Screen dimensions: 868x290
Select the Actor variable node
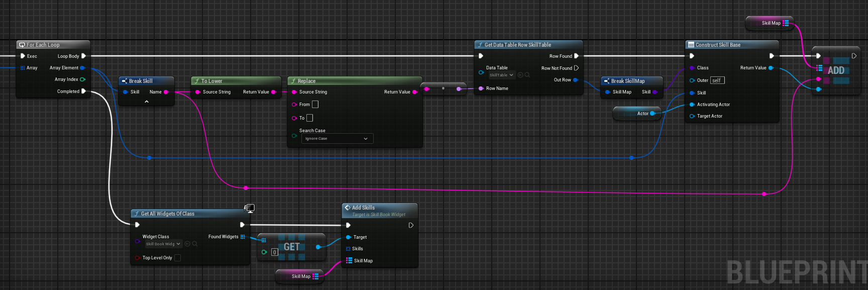[x=636, y=114]
